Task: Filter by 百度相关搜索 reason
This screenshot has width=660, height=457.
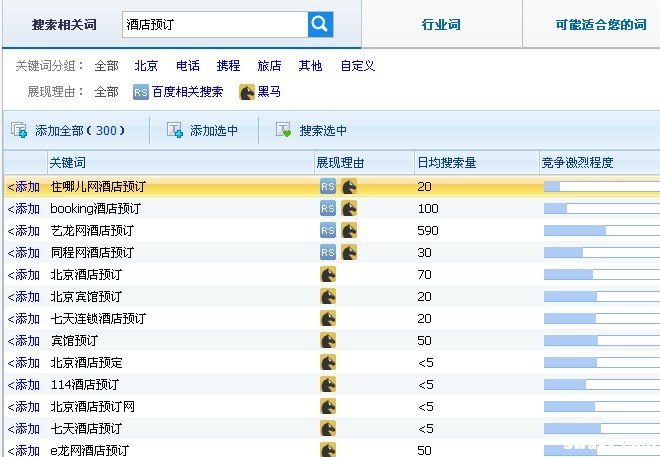Action: coord(187,92)
